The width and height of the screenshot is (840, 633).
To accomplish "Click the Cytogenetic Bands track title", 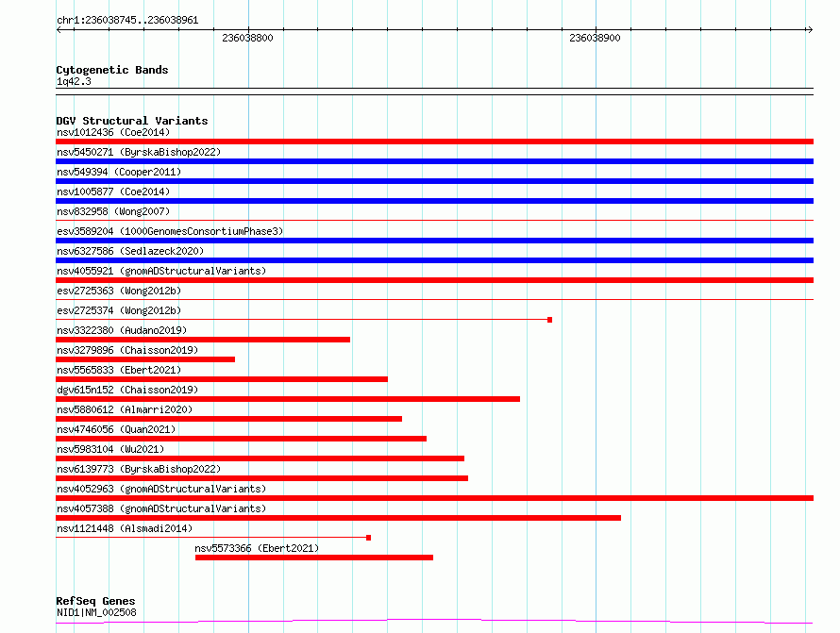I will point(112,70).
